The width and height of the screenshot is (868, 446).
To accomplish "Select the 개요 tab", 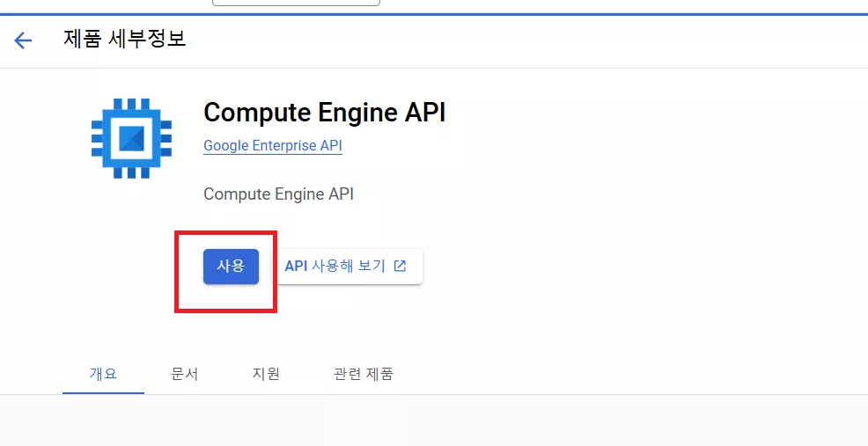I will pos(104,374).
